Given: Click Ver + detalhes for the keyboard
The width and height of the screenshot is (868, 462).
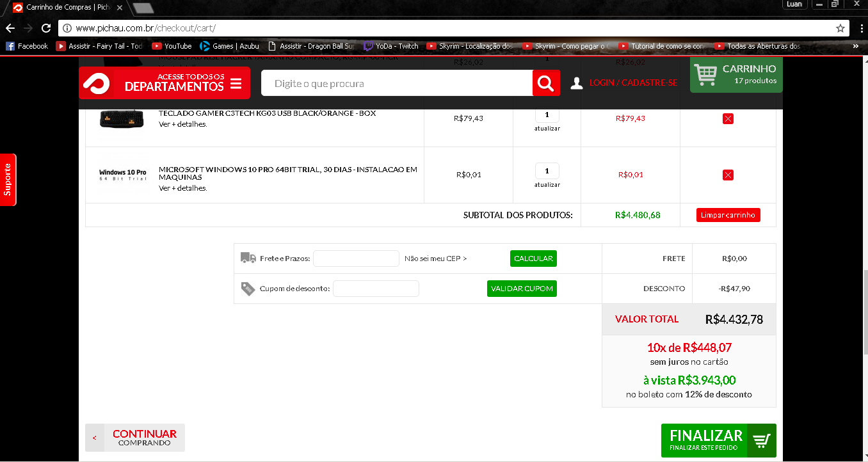Looking at the screenshot, I should pos(183,124).
